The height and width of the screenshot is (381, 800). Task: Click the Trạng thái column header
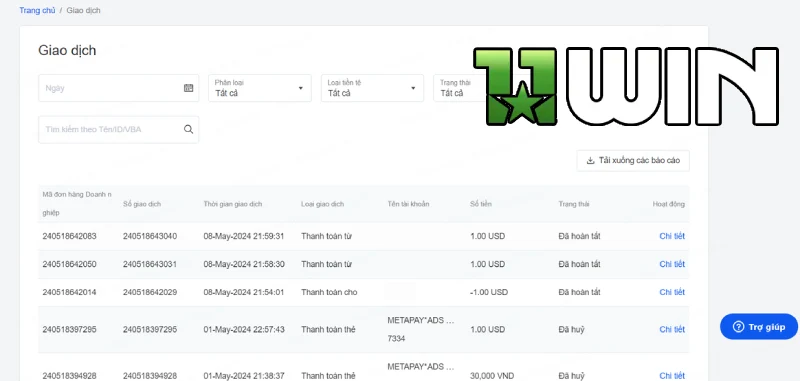[x=573, y=204]
